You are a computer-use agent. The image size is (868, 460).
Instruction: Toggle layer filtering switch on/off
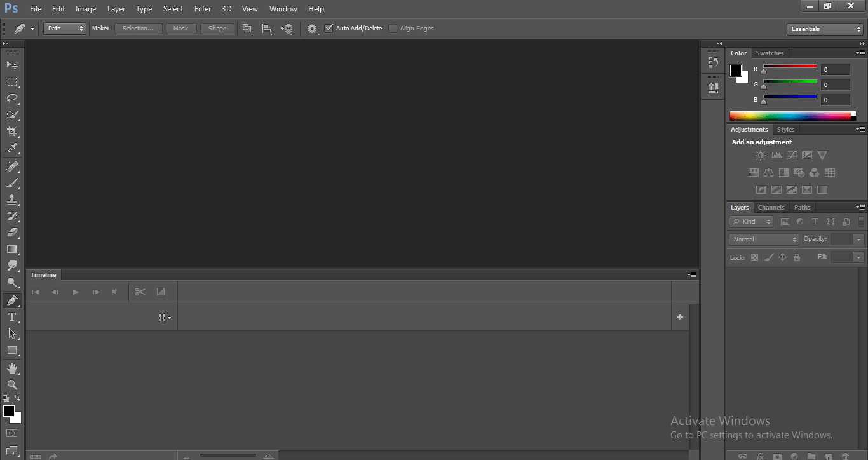[861, 222]
